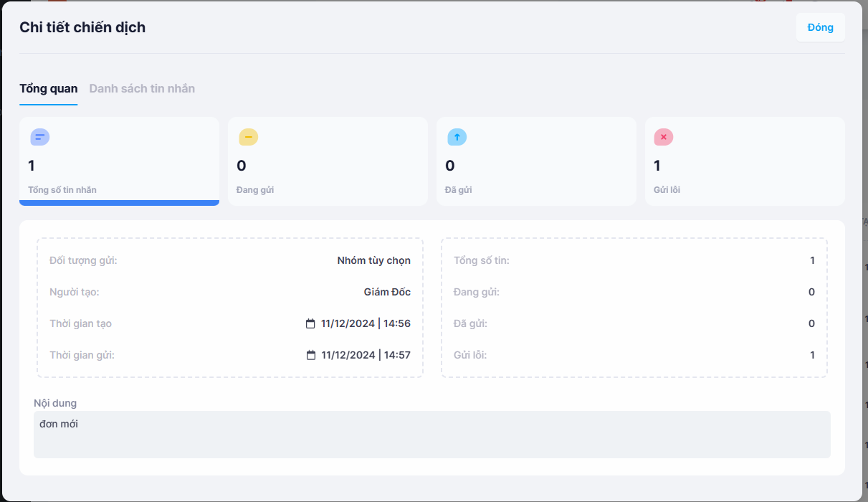Click the Nhóm tùy chọn value

coord(373,260)
